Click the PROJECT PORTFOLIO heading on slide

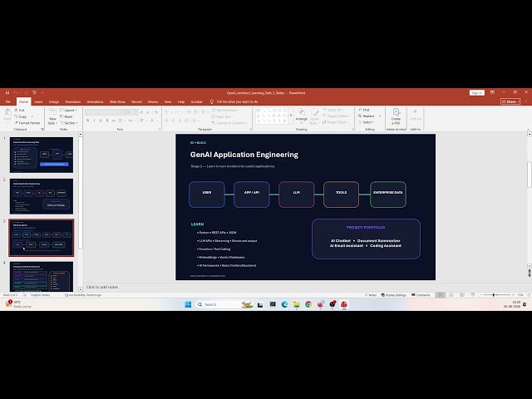366,227
